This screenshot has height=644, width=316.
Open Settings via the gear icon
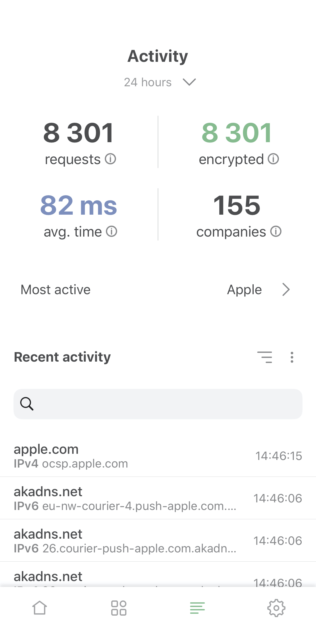(276, 608)
